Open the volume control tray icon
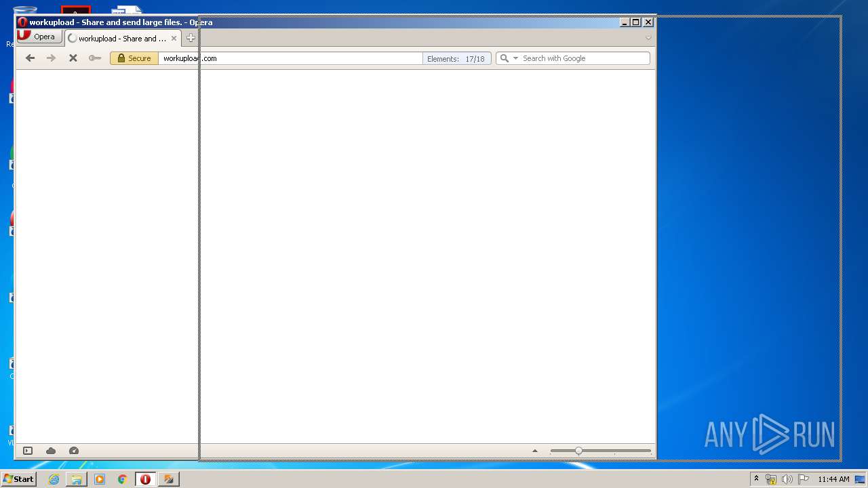The width and height of the screenshot is (868, 488). (787, 479)
